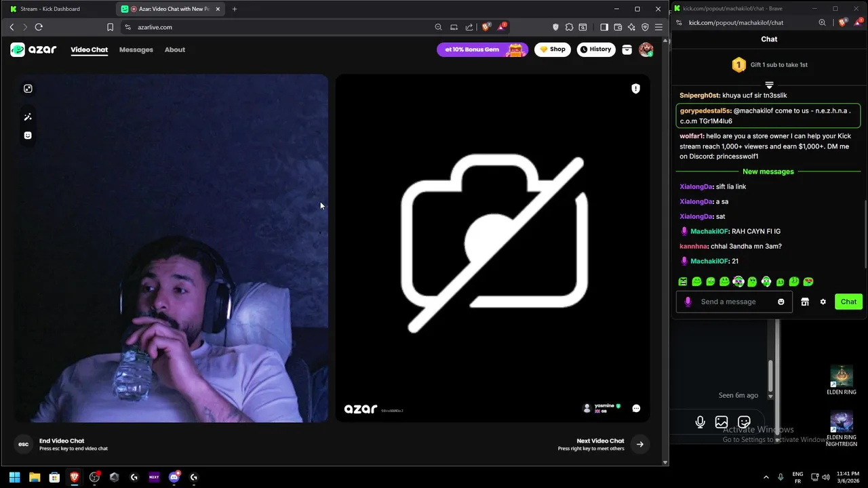Open the Azar History

pos(596,49)
